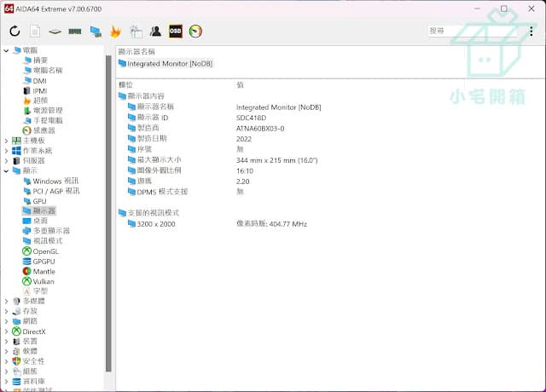This screenshot has height=392, width=546.
Task: Click the navigation tree vertical scrollbar
Action: coord(108,214)
